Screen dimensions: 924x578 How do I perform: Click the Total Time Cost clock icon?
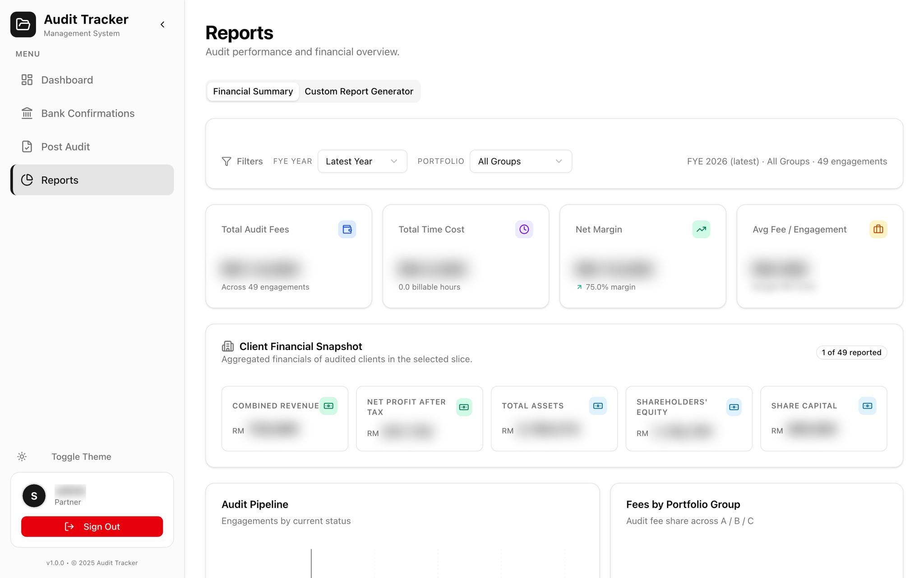click(524, 229)
